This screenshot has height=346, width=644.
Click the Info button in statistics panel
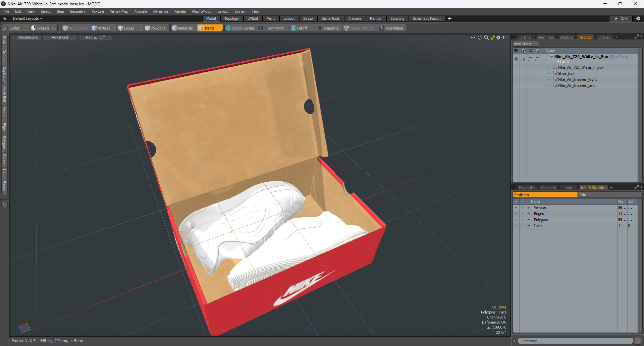pos(610,195)
